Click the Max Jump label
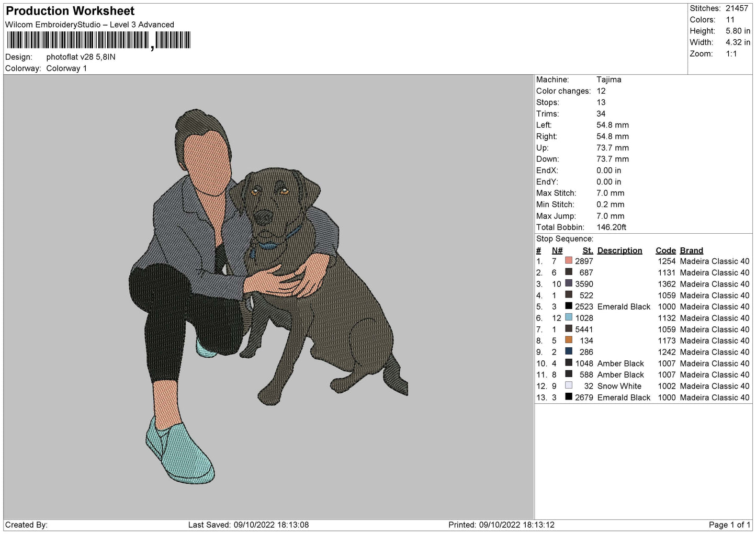The height and width of the screenshot is (534, 756). tap(556, 216)
